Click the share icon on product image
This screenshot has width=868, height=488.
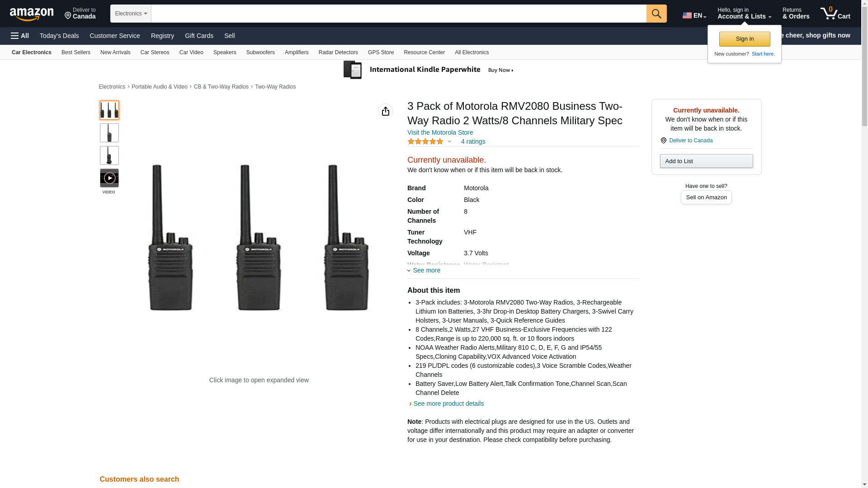(x=385, y=111)
